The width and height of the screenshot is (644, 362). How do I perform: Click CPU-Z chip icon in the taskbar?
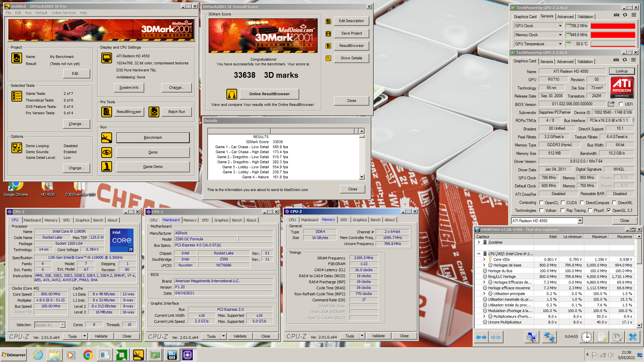tap(187, 355)
